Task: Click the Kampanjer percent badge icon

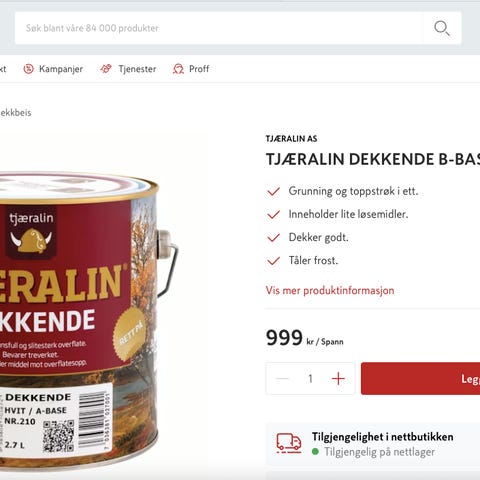Action: pyautogui.click(x=28, y=69)
